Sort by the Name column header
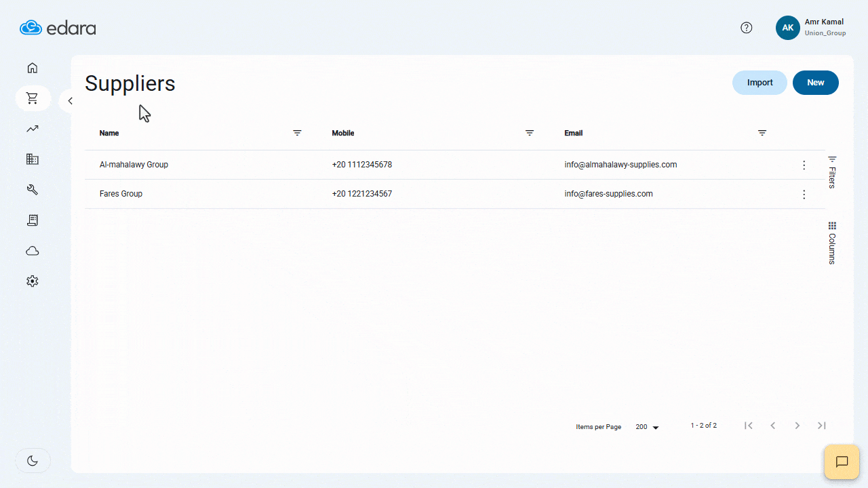868x488 pixels. pos(109,133)
